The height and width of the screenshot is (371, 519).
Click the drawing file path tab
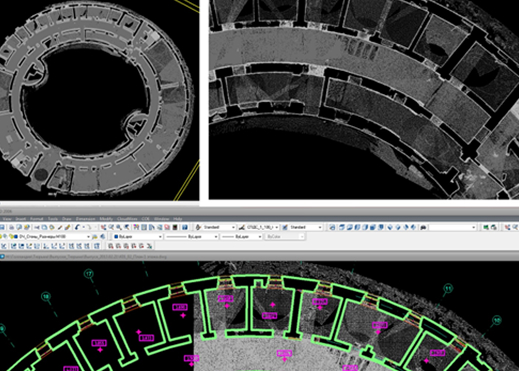(x=86, y=257)
